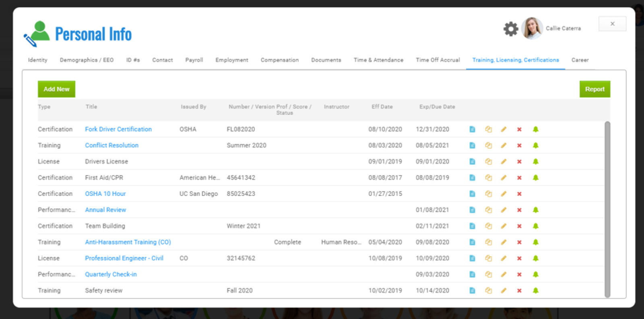Delete Fork Driver Certification record
This screenshot has height=319, width=644.
coord(519,129)
